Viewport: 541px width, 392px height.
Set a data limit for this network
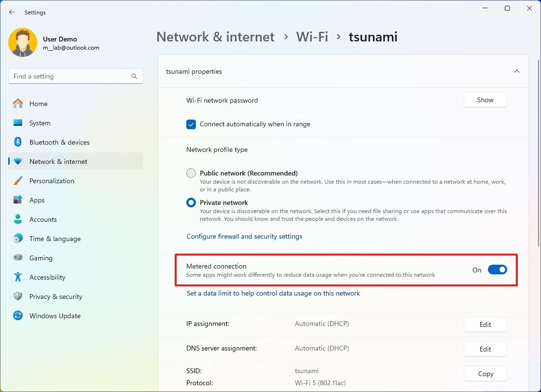tap(273, 293)
